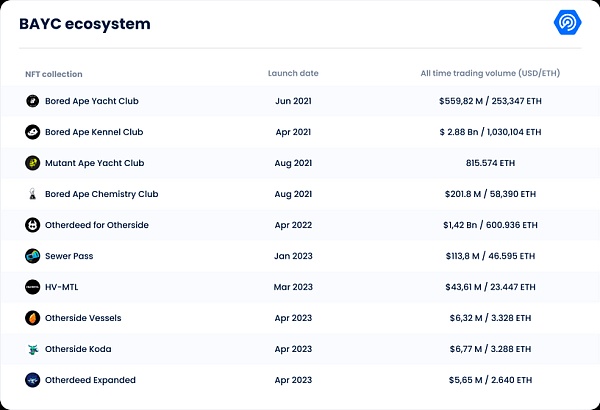Click All time trading volume header

coord(490,74)
